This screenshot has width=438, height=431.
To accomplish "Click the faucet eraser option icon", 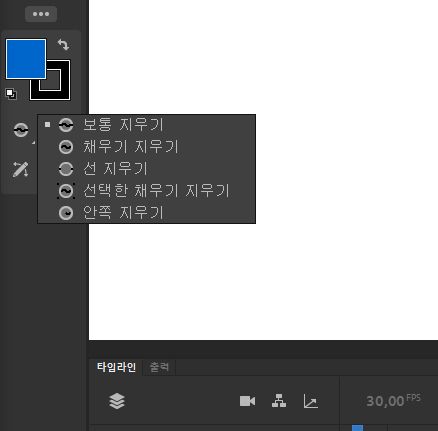I will click(21, 169).
